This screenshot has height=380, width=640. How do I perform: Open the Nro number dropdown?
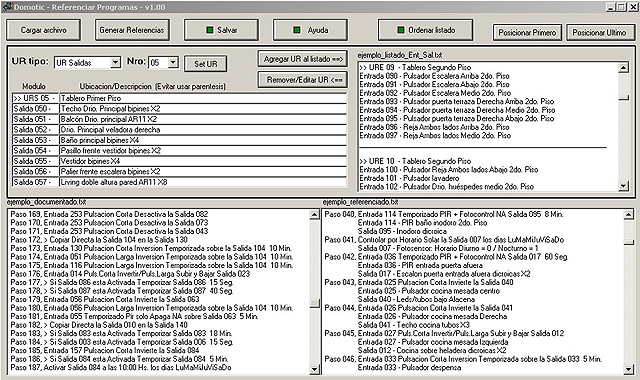(x=173, y=62)
